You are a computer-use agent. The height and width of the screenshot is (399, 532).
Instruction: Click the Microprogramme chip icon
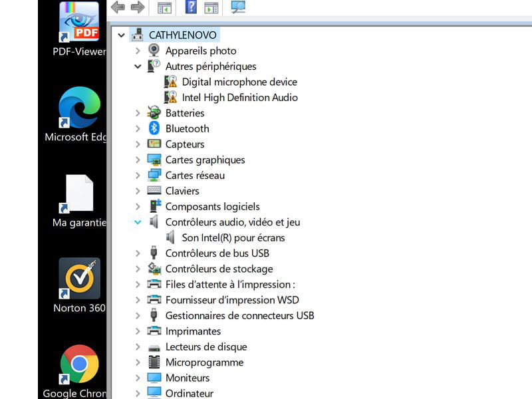[x=154, y=362]
